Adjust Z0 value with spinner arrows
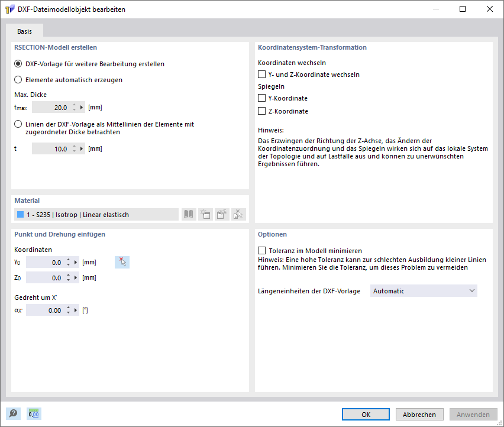Image resolution: width=504 pixels, height=427 pixels. point(68,277)
